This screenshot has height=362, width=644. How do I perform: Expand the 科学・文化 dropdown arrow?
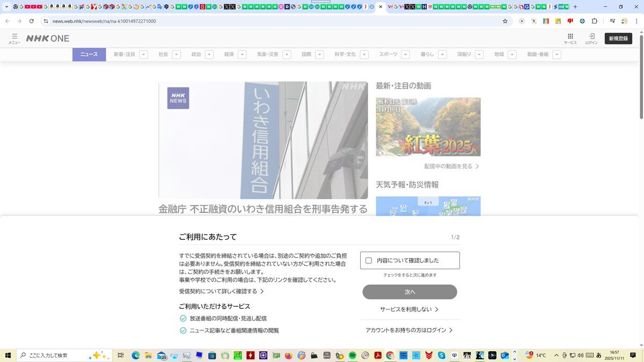coord(364,54)
